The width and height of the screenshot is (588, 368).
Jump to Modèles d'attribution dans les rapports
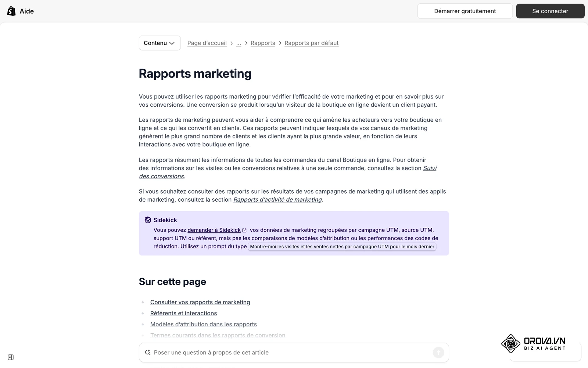[203, 324]
